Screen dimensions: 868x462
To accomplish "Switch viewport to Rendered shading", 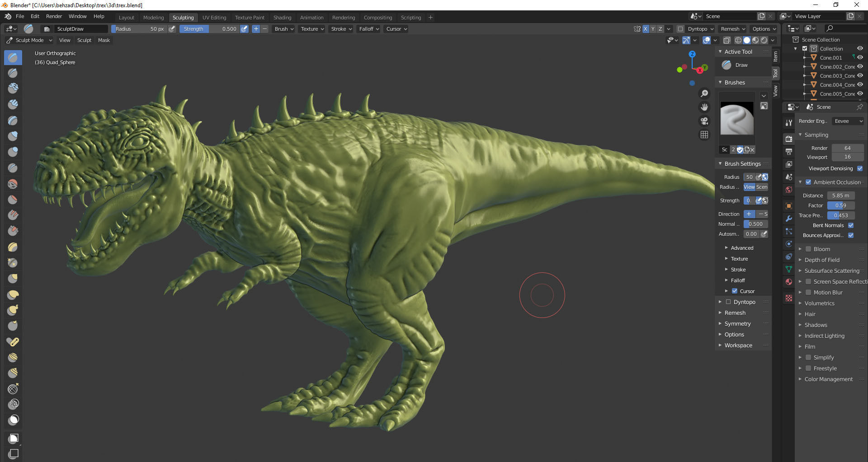I will point(764,40).
